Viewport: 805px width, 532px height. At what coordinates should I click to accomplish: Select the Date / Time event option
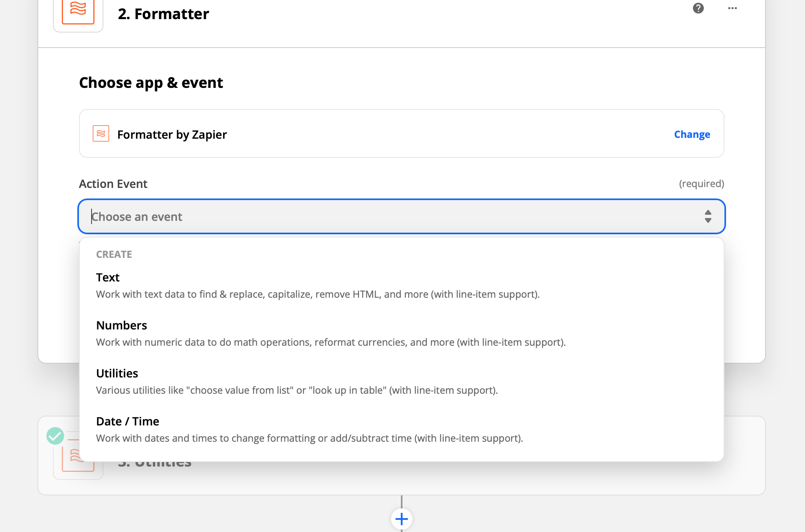pyautogui.click(x=402, y=430)
